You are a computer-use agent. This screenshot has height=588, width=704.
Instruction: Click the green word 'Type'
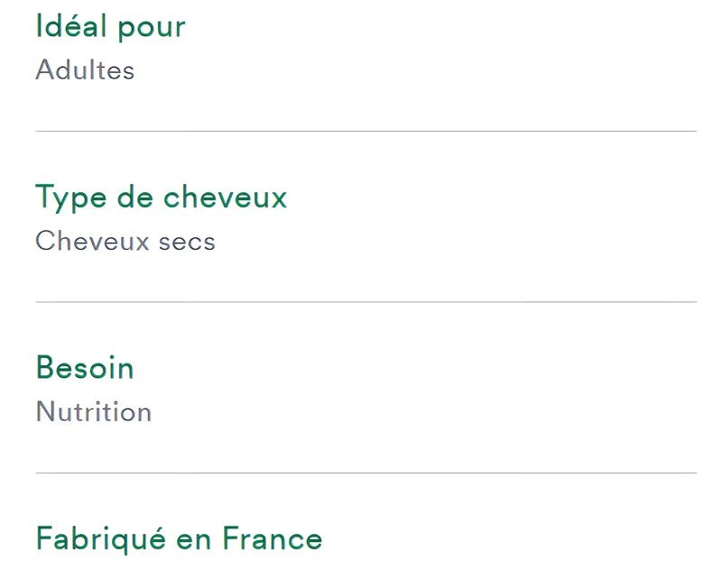71,198
